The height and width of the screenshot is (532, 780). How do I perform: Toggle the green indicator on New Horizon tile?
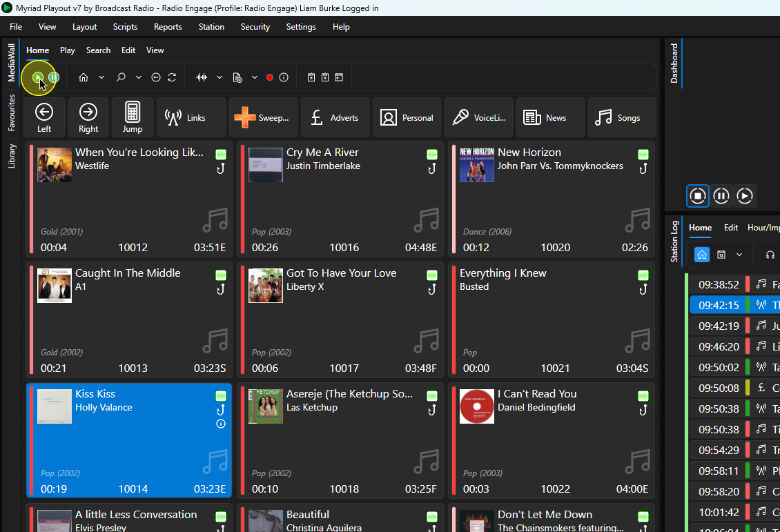click(643, 154)
